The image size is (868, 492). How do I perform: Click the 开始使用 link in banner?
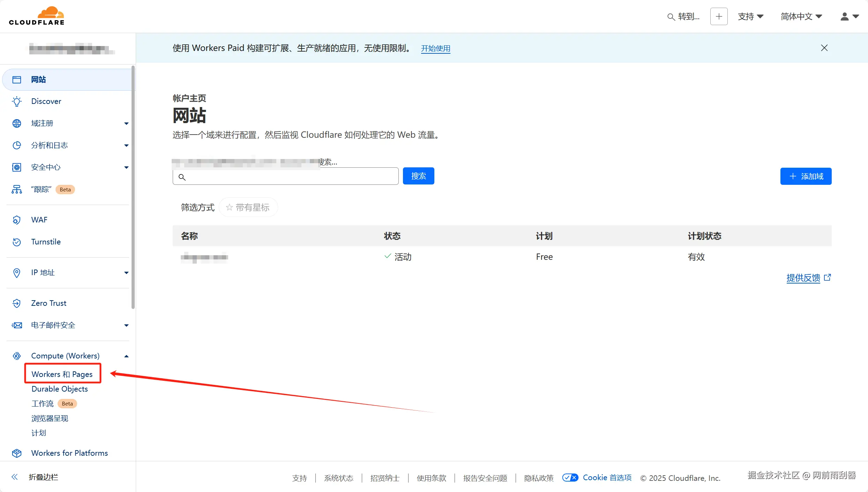pyautogui.click(x=435, y=48)
